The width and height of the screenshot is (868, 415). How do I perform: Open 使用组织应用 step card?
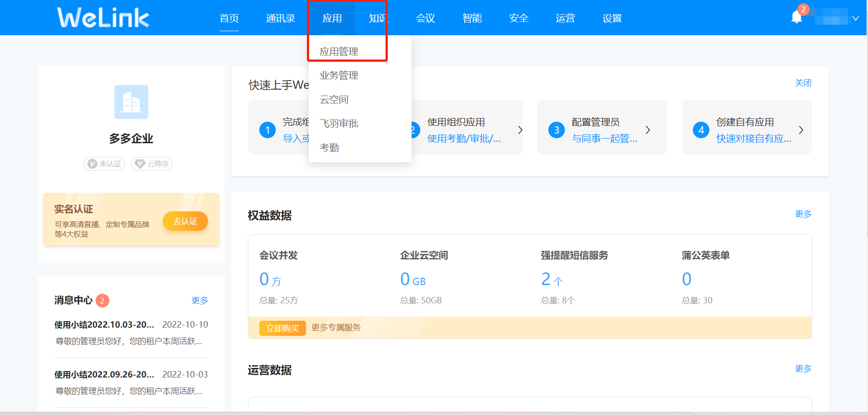(466, 127)
